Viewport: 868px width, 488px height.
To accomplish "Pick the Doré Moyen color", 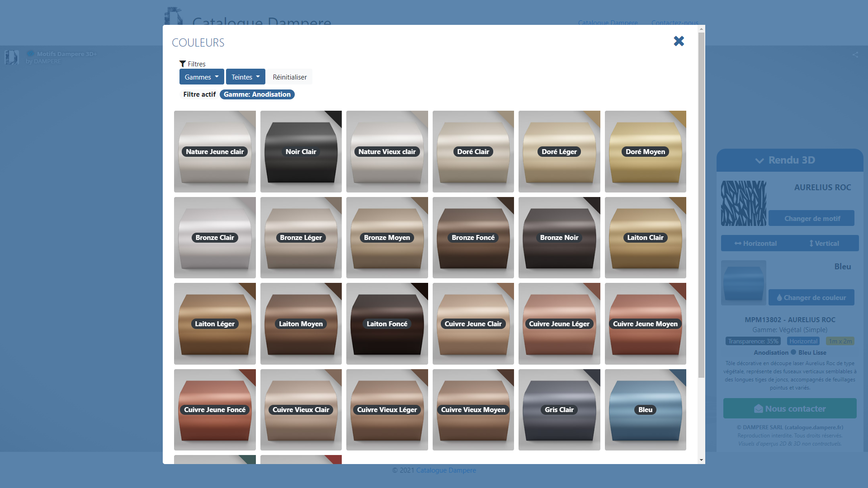I will pyautogui.click(x=646, y=151).
